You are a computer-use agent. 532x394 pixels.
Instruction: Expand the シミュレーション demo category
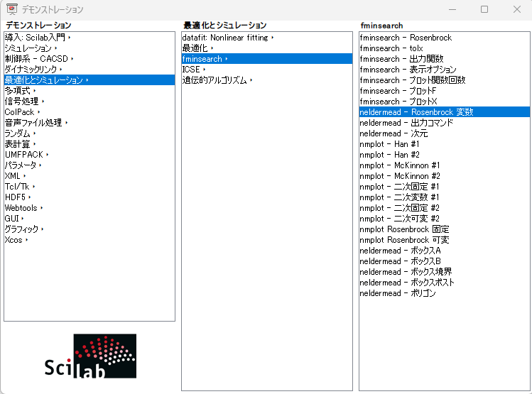click(29, 48)
